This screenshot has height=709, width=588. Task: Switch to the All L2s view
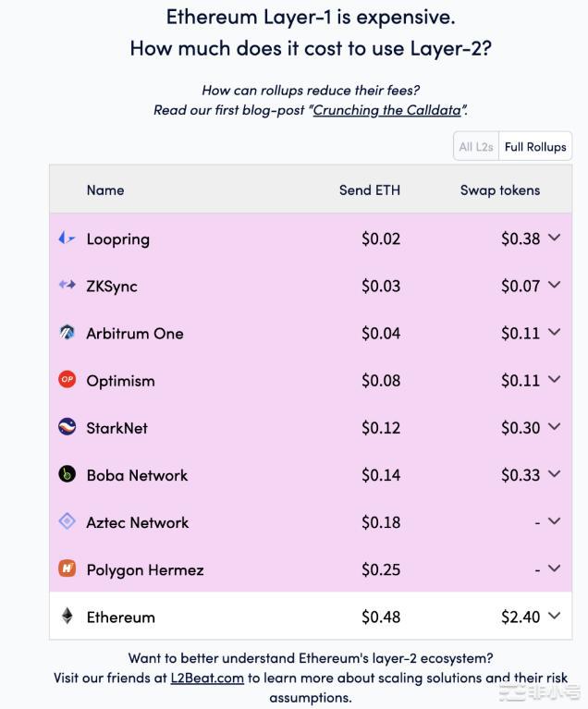click(476, 147)
